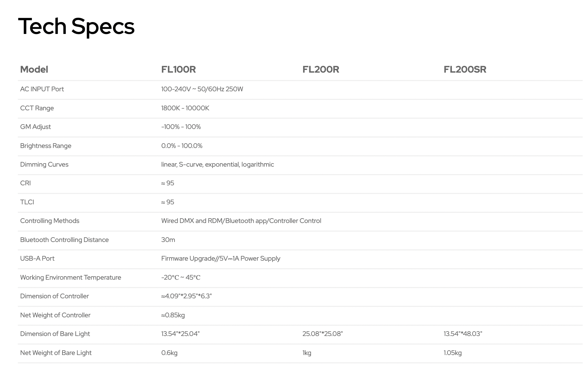Click the FL200R column header
This screenshot has height=374, width=588.
(320, 70)
